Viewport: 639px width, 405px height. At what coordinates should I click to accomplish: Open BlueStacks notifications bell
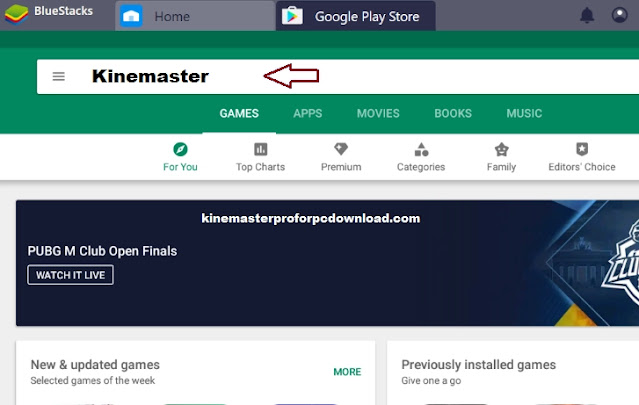[x=587, y=15]
